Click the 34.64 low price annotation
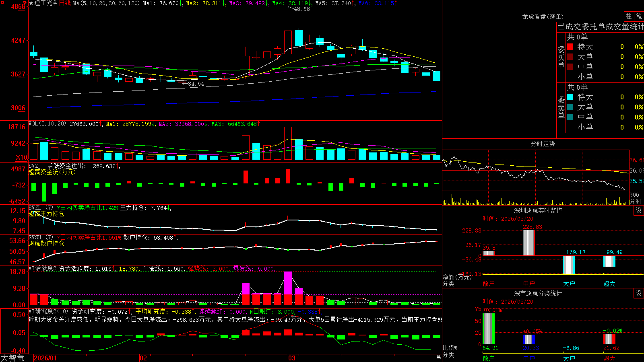Image resolution: width=644 pixels, height=362 pixels. (196, 84)
